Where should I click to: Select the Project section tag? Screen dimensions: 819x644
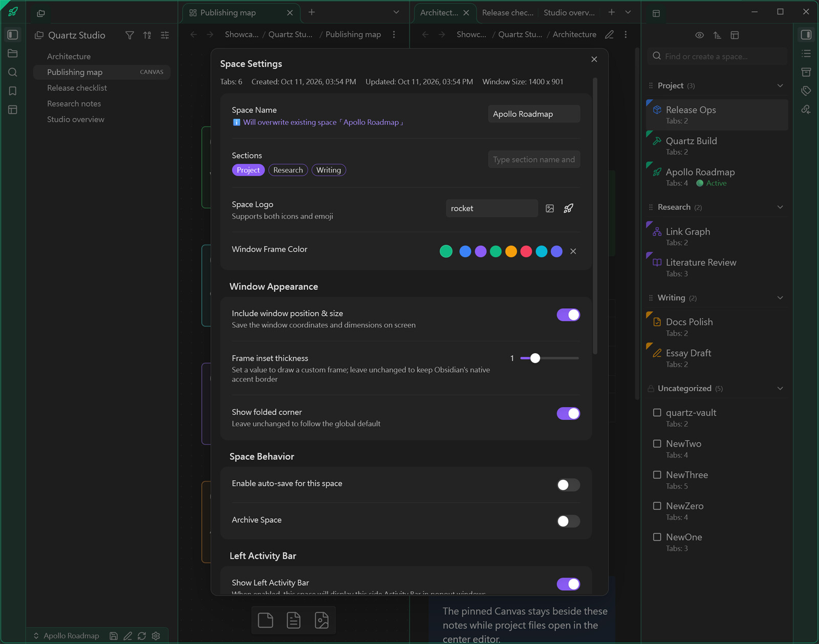(248, 170)
